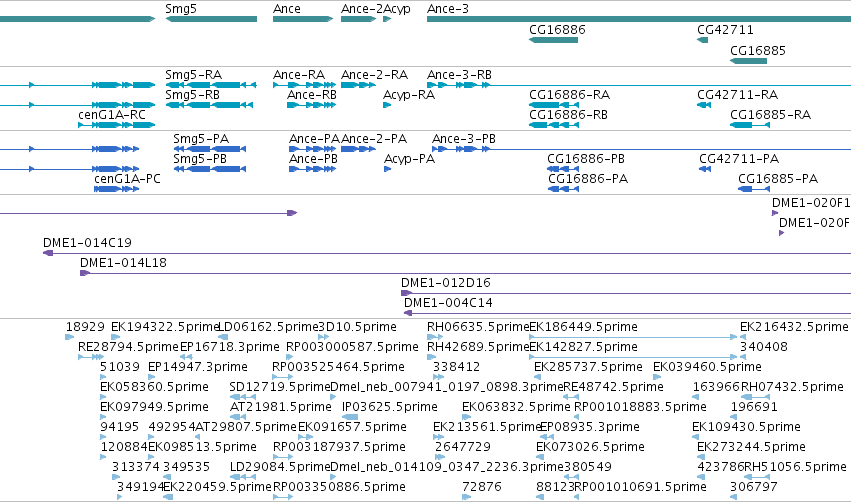This screenshot has height=502, width=851.
Task: Select coding sequence Ance-PB
Action: 313,169
